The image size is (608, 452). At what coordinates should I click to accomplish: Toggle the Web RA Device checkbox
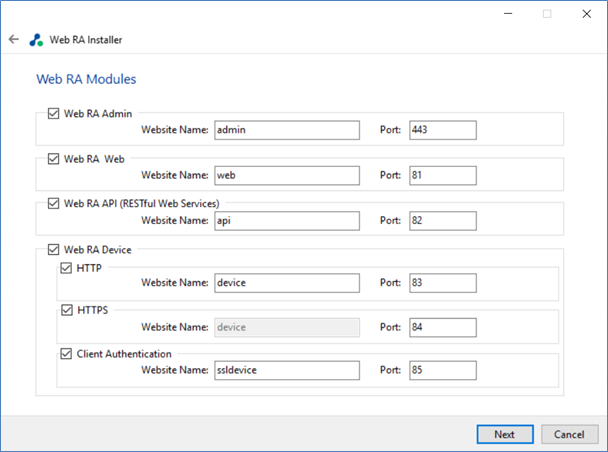53,249
